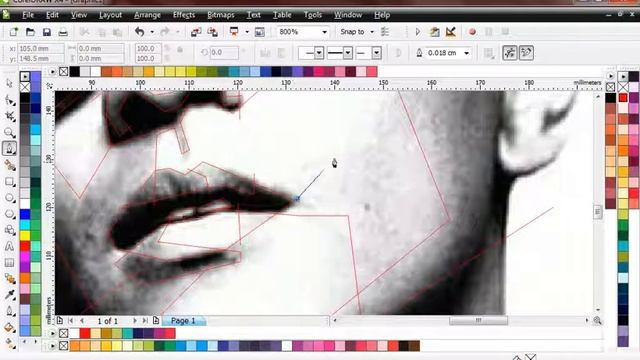Jump to the first page button

71,321
